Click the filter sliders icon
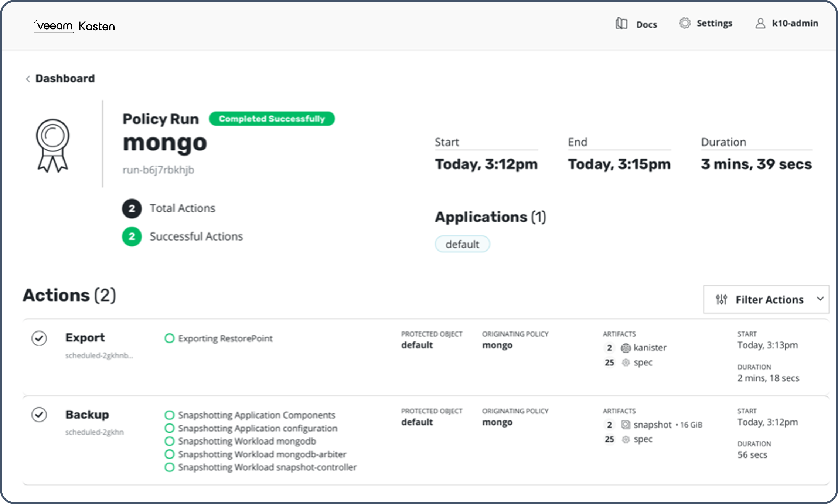This screenshot has width=838, height=504. 721,299
